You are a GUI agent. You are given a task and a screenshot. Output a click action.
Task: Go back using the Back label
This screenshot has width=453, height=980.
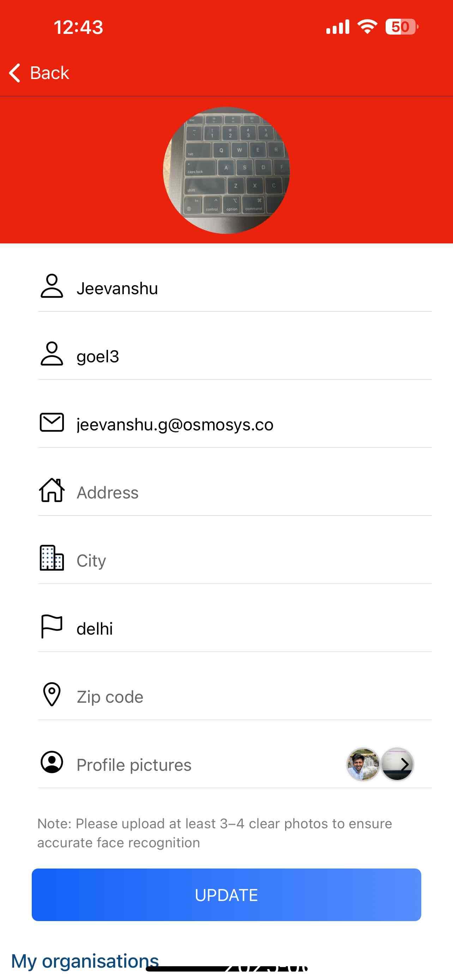49,73
